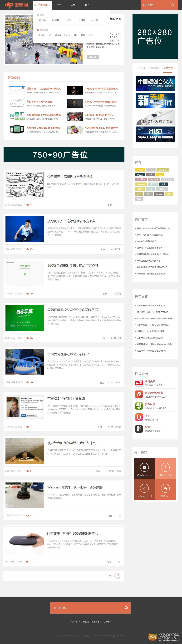Switch to the 最新专题 tab
Image resolution: width=182 pixels, height=644 pixels.
168,68
